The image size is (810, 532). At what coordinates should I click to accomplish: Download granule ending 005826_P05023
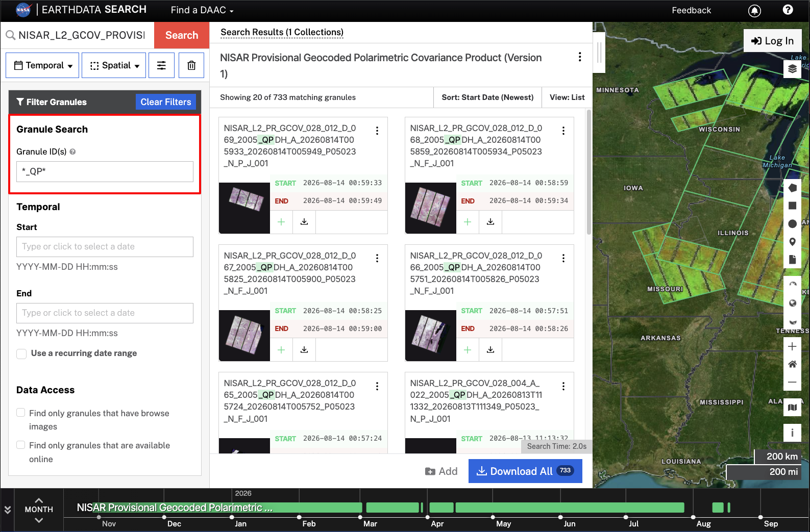click(490, 349)
